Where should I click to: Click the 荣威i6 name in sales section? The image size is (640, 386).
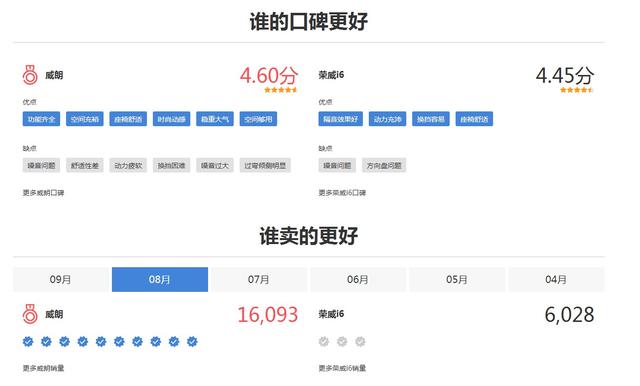click(331, 314)
